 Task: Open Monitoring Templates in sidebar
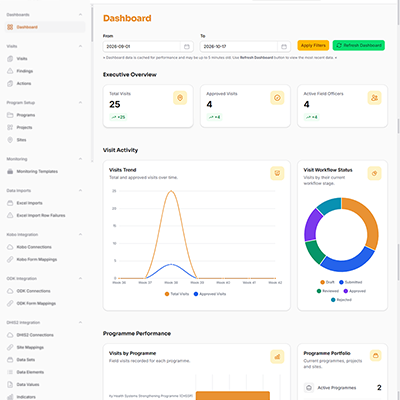click(x=45, y=171)
